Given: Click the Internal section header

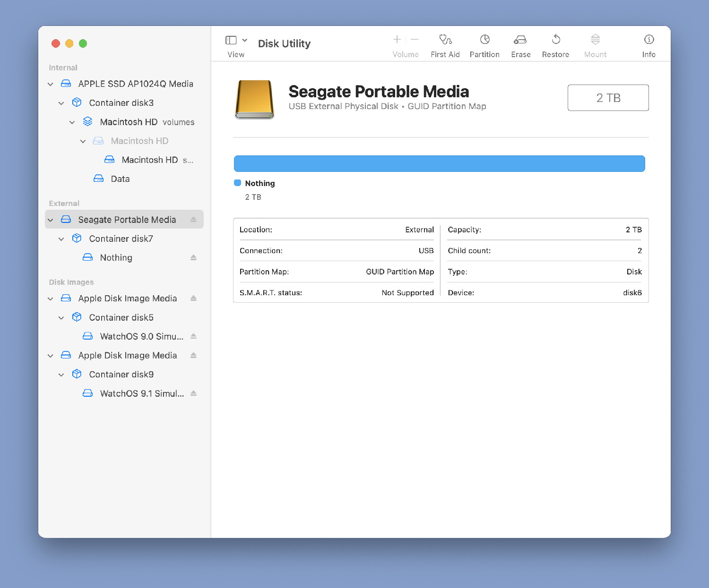Looking at the screenshot, I should tap(63, 68).
